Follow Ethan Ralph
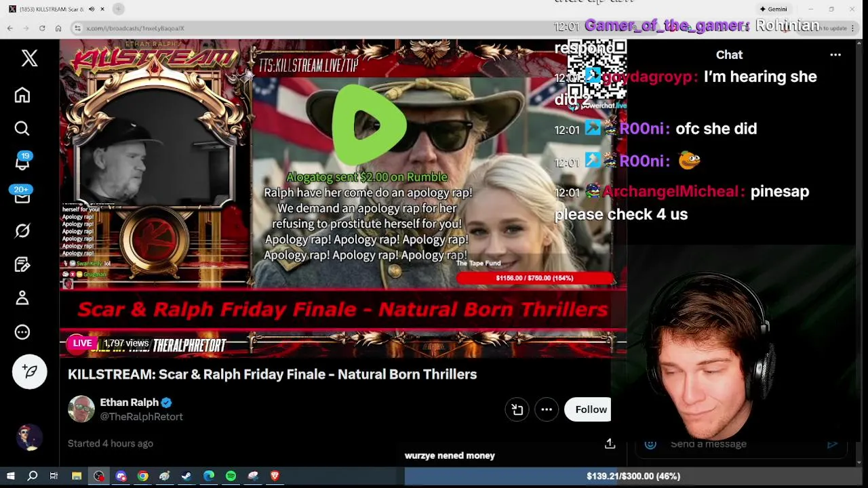The width and height of the screenshot is (868, 488). pyautogui.click(x=588, y=409)
